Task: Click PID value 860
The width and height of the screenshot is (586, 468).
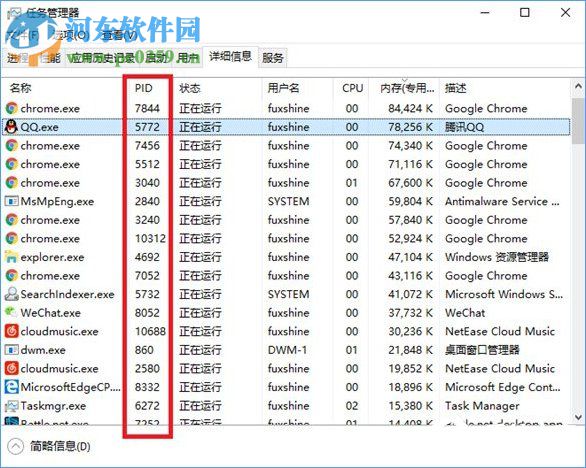Action: (144, 350)
